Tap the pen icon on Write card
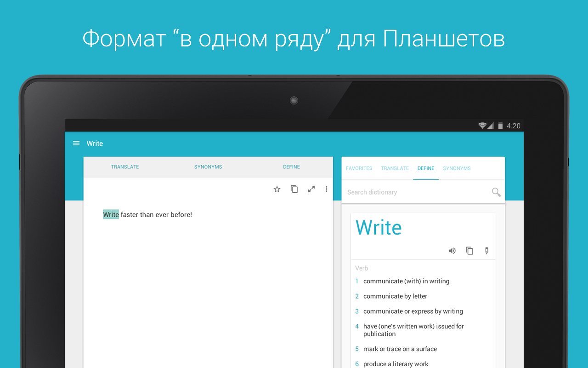Viewport: 588px width, 368px height. [x=486, y=251]
